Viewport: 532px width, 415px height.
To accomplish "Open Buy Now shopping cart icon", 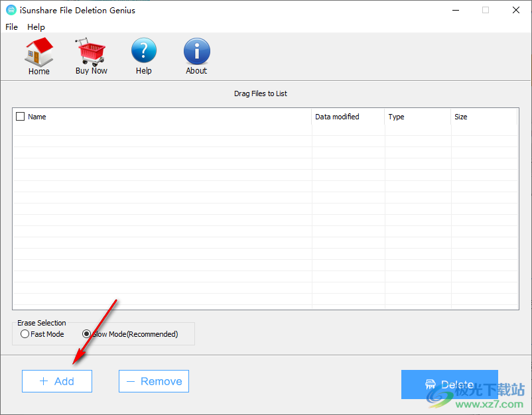I will (91, 52).
